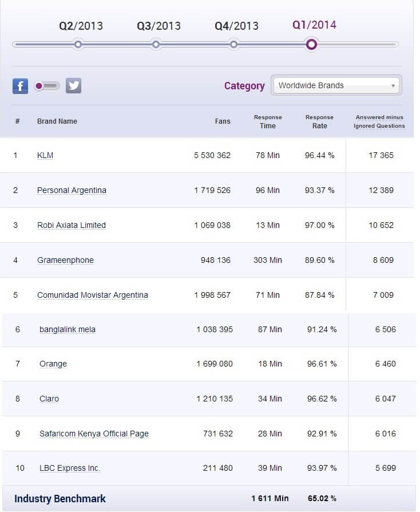Click the value 12 389
420x512 pixels.
[x=381, y=190]
